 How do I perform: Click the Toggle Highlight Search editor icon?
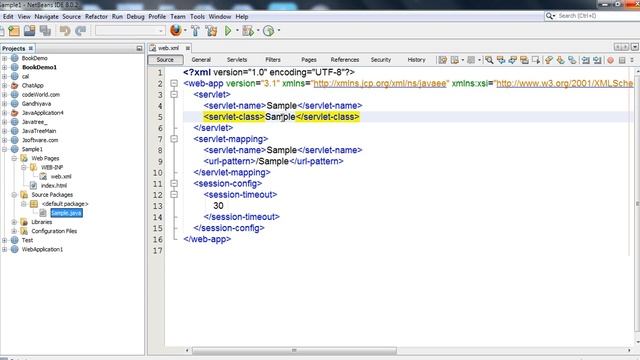pyautogui.click(x=524, y=60)
